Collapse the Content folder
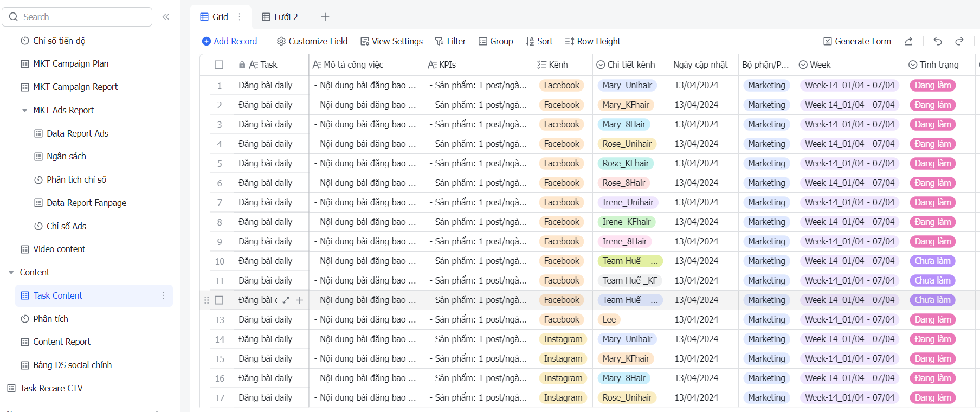Screen dimensions: 980x412 (11, 272)
